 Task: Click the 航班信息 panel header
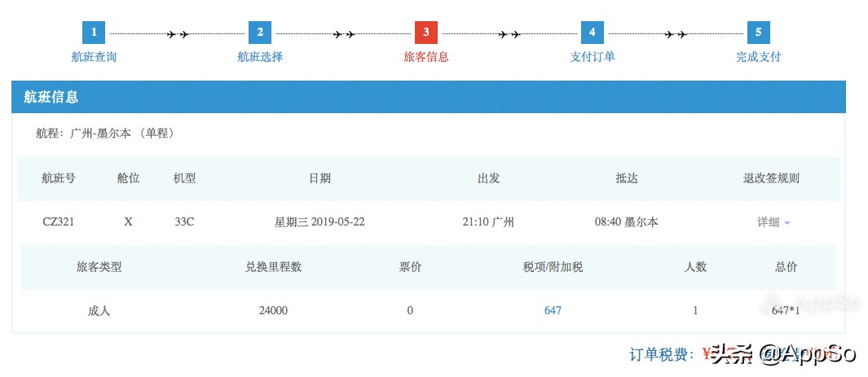tap(429, 97)
